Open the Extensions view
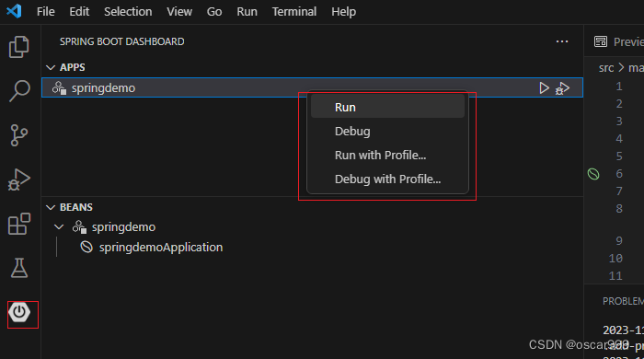 (19, 224)
